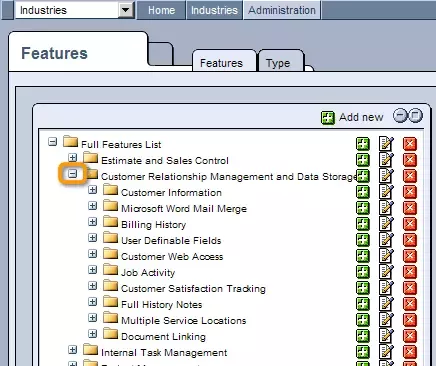This screenshot has width=436, height=366.
Task: Expand the User Definable Fields node
Action: click(93, 237)
